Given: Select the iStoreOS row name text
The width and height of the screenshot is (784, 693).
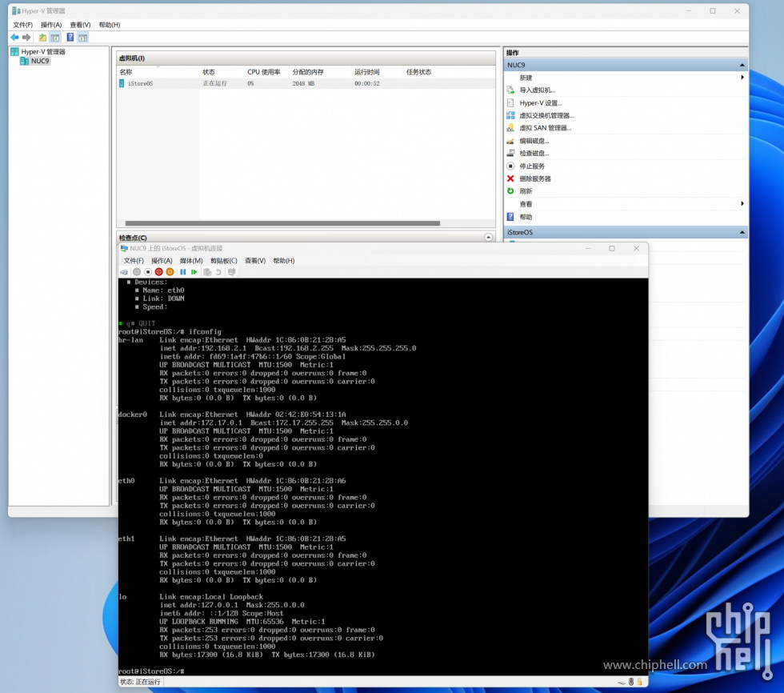Looking at the screenshot, I should click(141, 83).
